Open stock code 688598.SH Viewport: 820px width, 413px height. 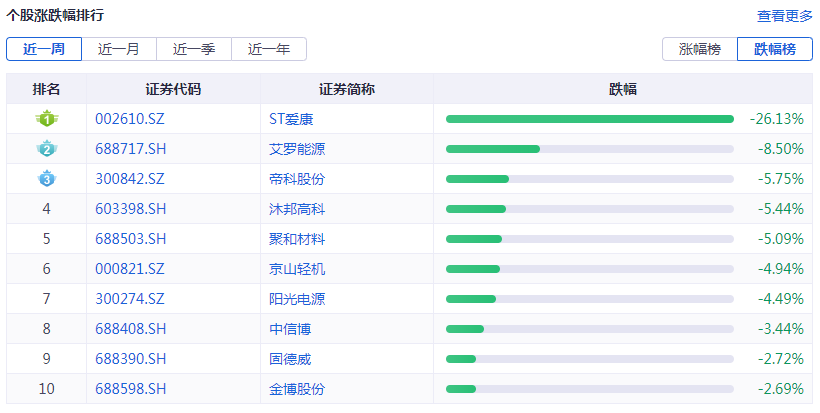point(130,389)
